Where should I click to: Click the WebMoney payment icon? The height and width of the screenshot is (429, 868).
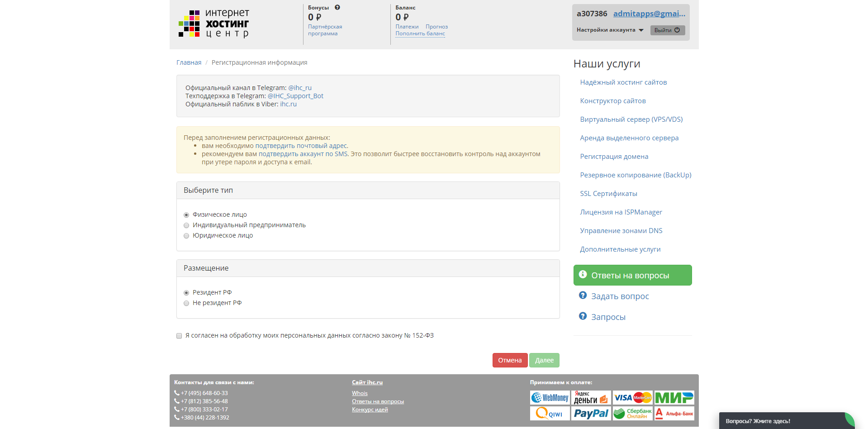click(x=550, y=398)
